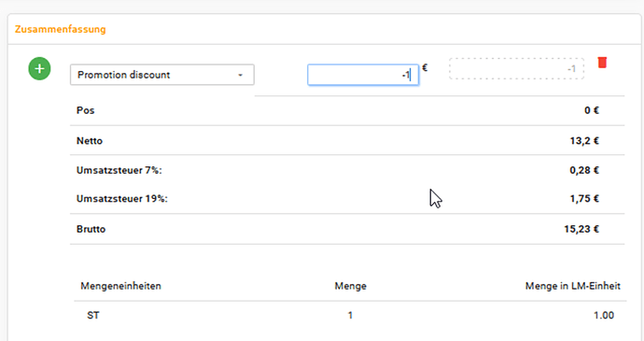This screenshot has height=341, width=644.
Task: Click the Brutto total 15,23 €
Action: (581, 229)
